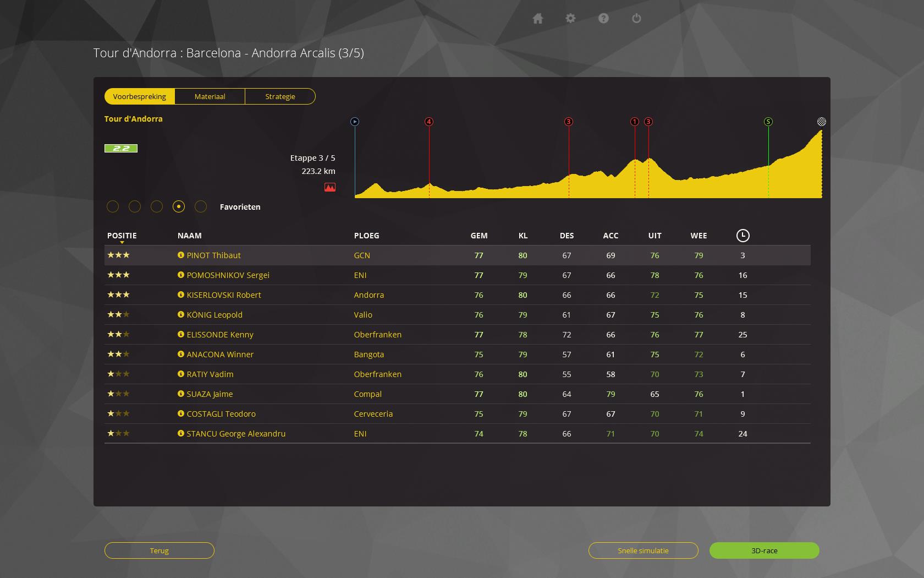The image size is (924, 578).
Task: Sort table by GEM column
Action: click(479, 236)
